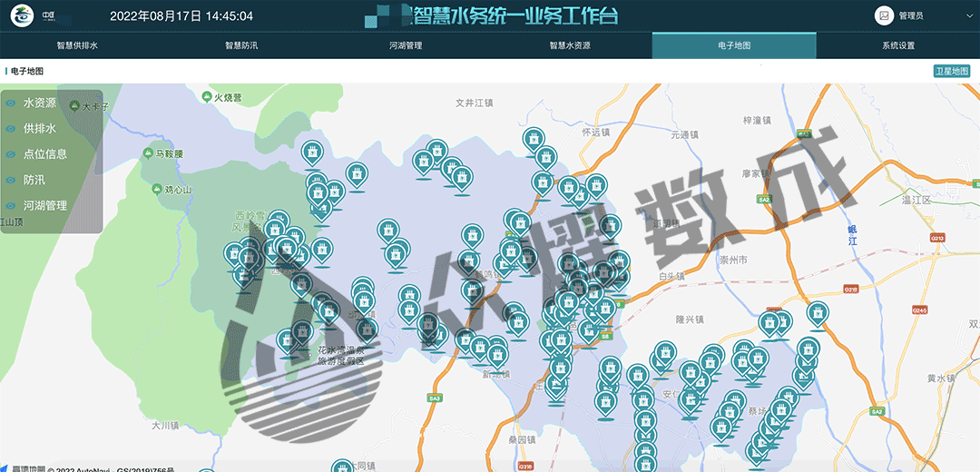The image size is (980, 472).
Task: Click the green S8 road shield
Action: pyautogui.click(x=603, y=337)
